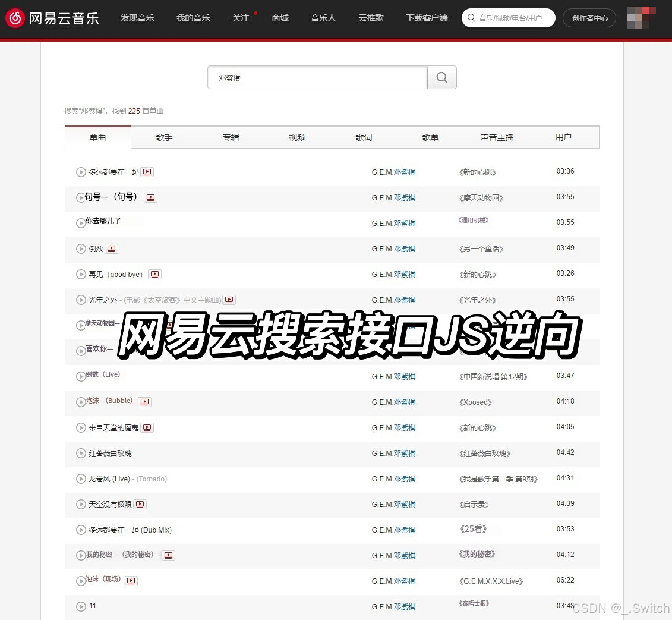The image size is (672, 620).
Task: Play the song 多远都要在一起 in first row
Action: [81, 172]
